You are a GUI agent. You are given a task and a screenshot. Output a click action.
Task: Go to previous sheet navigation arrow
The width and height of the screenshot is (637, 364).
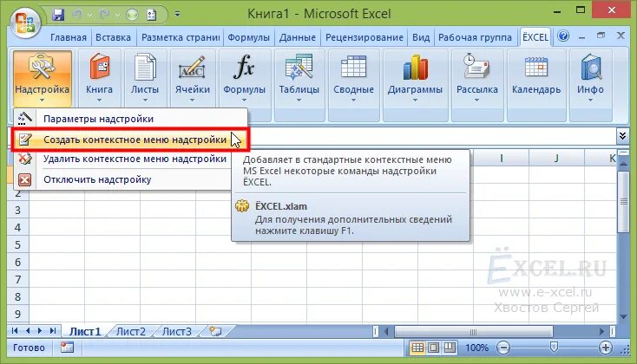(x=28, y=331)
